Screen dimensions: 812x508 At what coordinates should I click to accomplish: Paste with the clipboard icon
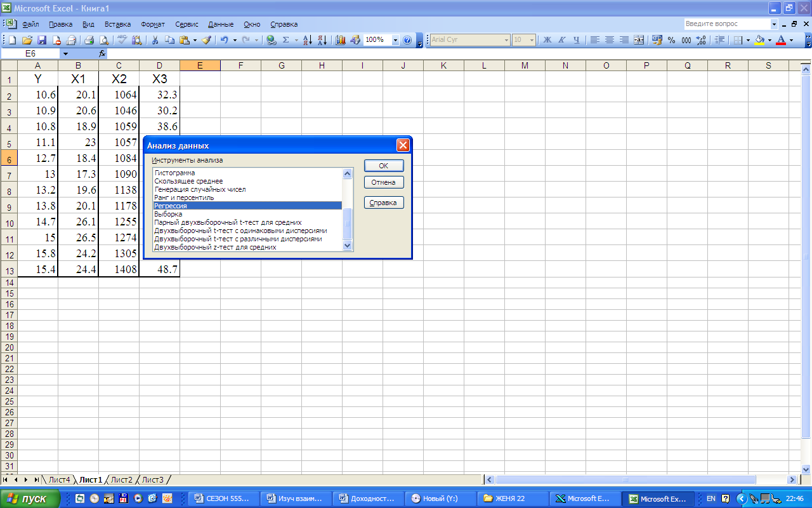184,40
